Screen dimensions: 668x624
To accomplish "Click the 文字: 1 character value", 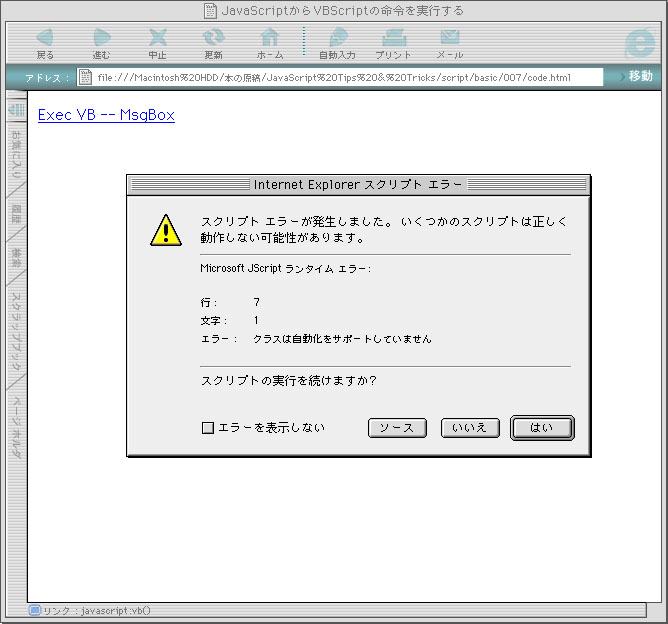I will [256, 320].
